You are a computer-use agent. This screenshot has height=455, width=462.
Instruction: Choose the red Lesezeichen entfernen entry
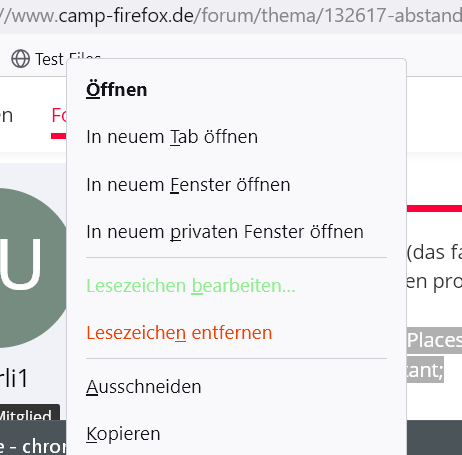179,333
